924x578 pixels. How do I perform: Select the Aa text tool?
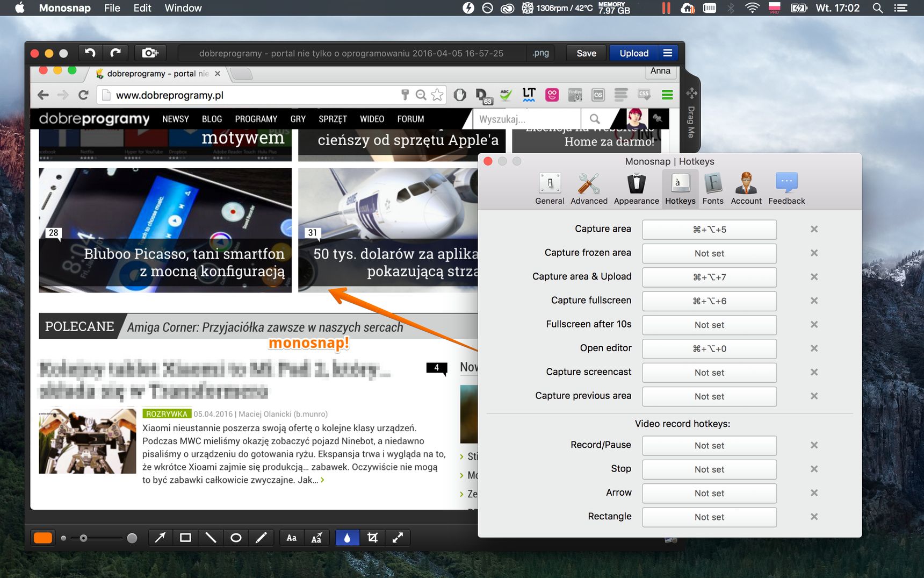coord(291,538)
